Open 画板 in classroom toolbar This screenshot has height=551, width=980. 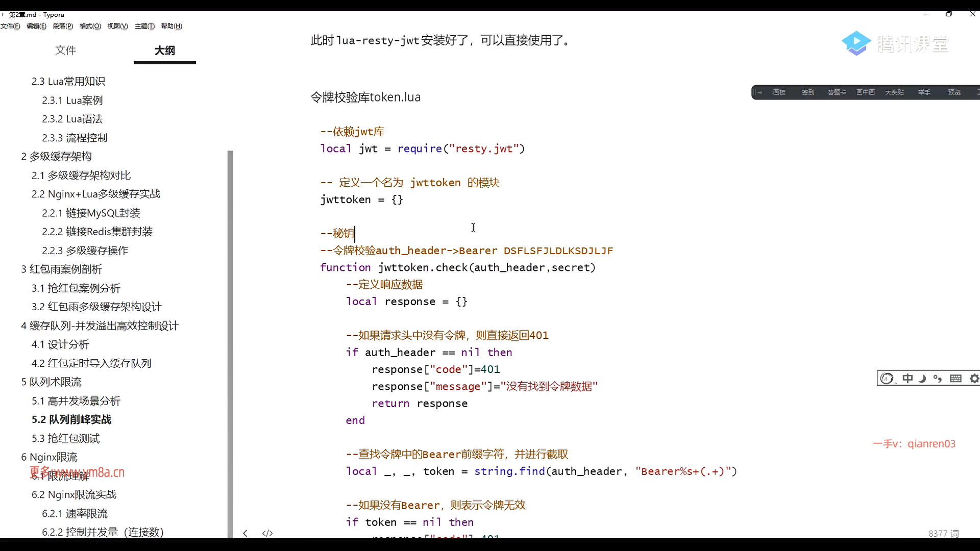(779, 92)
